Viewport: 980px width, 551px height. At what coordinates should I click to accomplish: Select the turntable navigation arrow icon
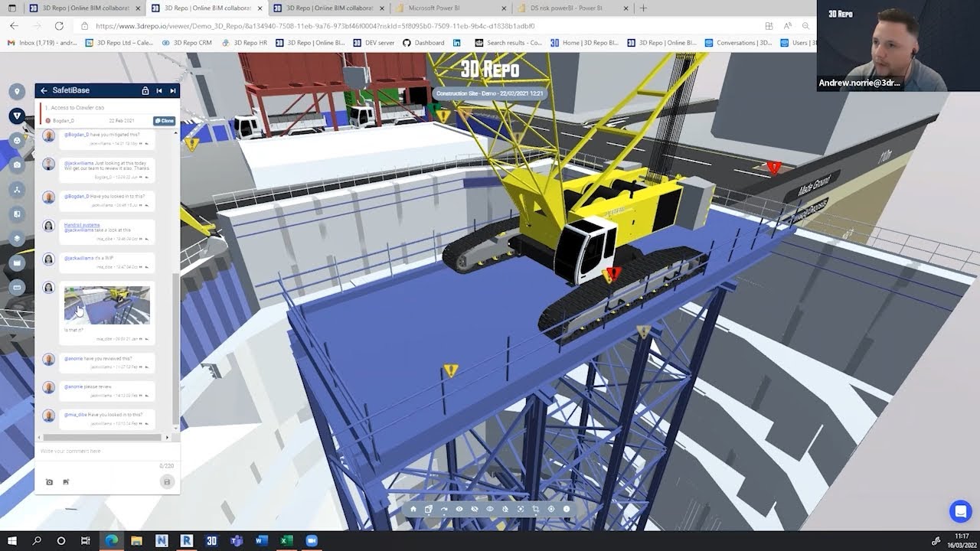444,509
